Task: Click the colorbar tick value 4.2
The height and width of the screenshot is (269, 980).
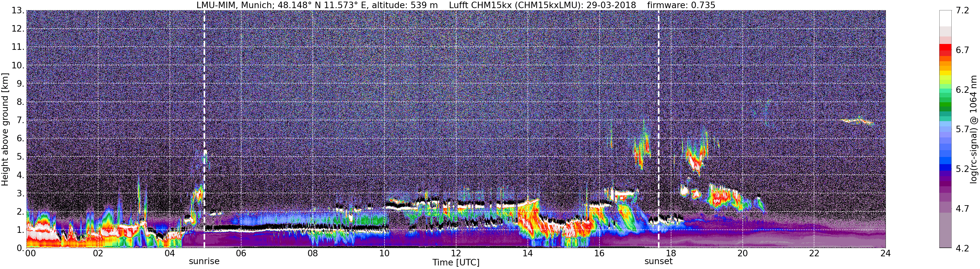Action: [962, 248]
